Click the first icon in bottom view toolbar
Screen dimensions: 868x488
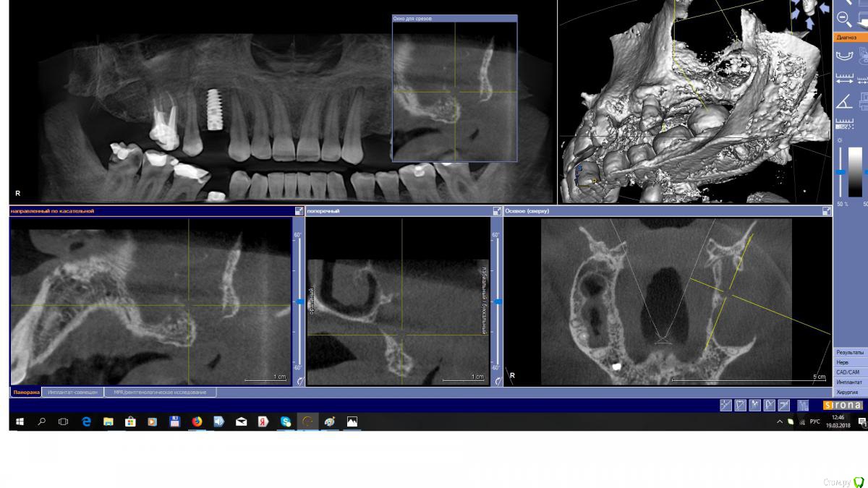click(726, 405)
